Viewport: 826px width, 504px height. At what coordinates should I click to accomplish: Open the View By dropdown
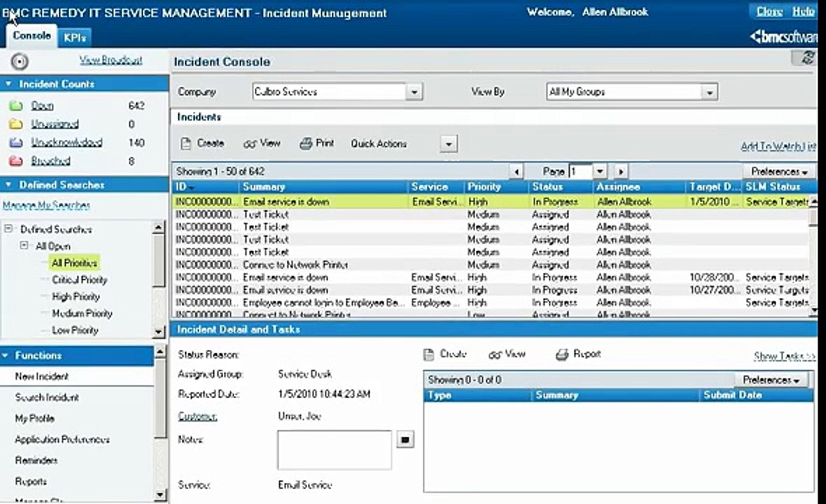(x=709, y=92)
